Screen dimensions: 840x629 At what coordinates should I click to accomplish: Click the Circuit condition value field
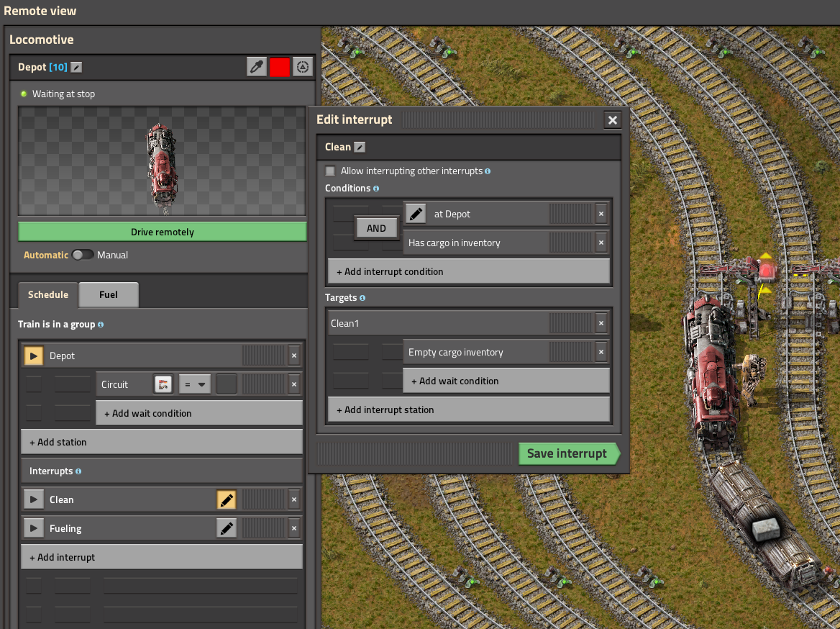(227, 384)
